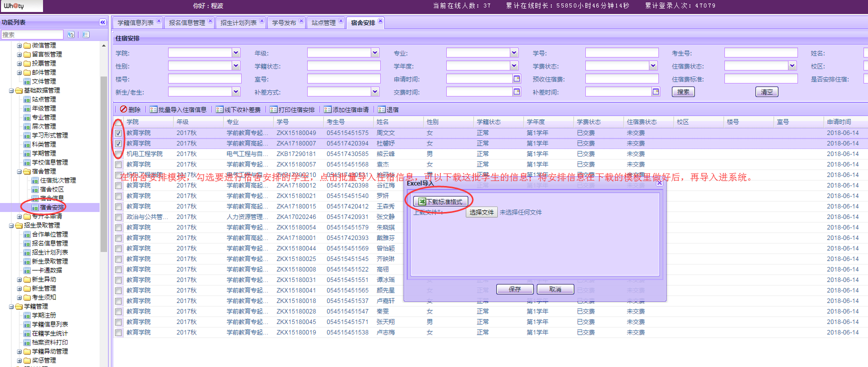
Task: Check the row for student 张文静
Action: tap(118, 217)
